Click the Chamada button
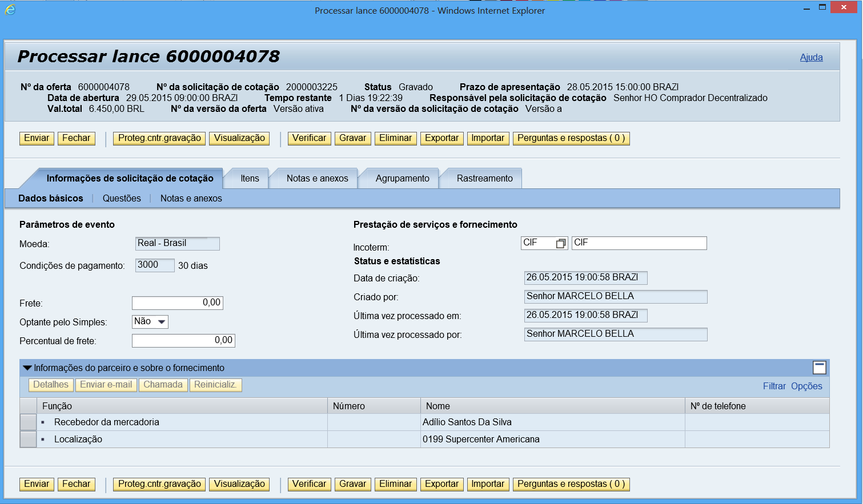 pos(163,385)
